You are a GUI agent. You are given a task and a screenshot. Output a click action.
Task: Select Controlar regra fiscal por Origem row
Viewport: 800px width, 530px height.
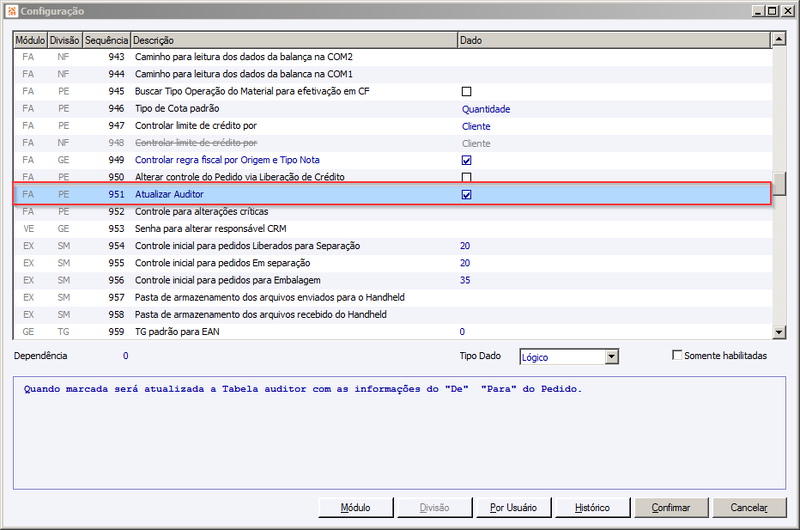[392, 160]
